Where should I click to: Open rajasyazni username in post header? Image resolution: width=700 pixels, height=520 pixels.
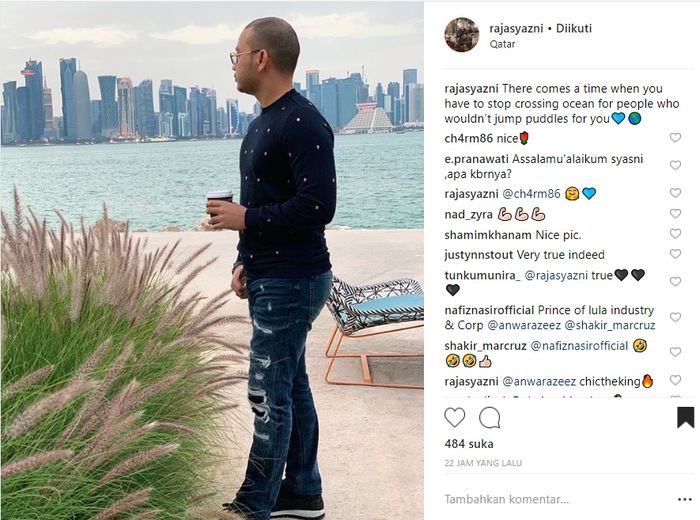516,29
